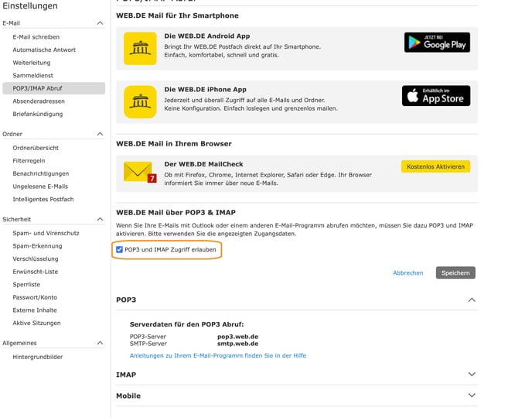Click the MailCheck envelope icon
The width and height of the screenshot is (532, 418).
point(140,172)
